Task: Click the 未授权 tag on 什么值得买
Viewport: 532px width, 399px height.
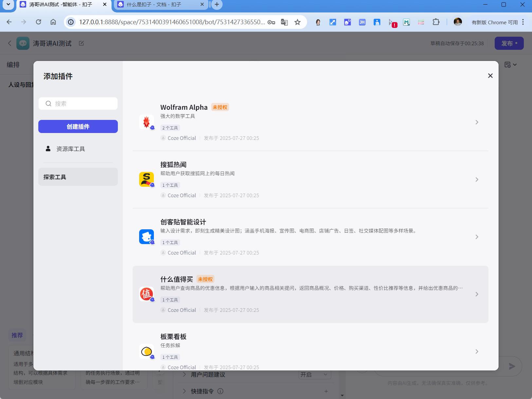Action: tap(206, 279)
